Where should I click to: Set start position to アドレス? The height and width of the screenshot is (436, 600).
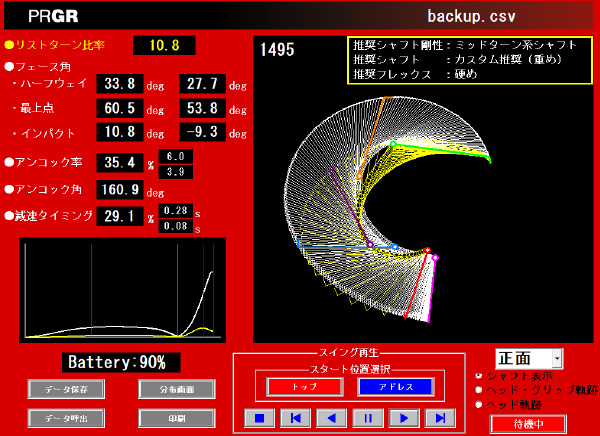coord(395,386)
